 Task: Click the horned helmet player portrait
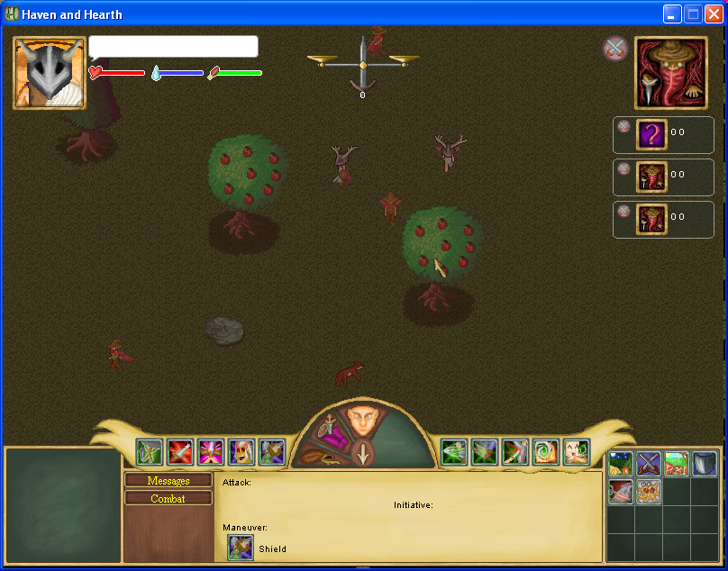point(50,73)
